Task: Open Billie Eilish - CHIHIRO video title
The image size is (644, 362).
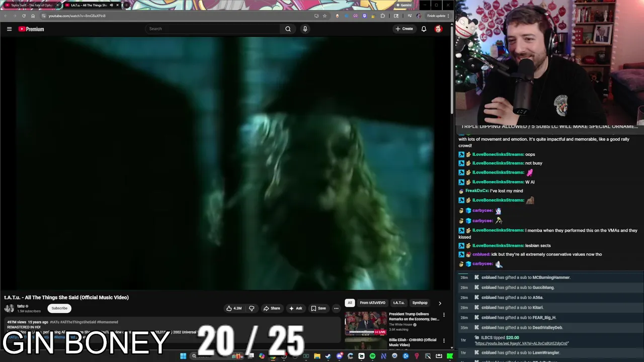Action: click(x=413, y=342)
